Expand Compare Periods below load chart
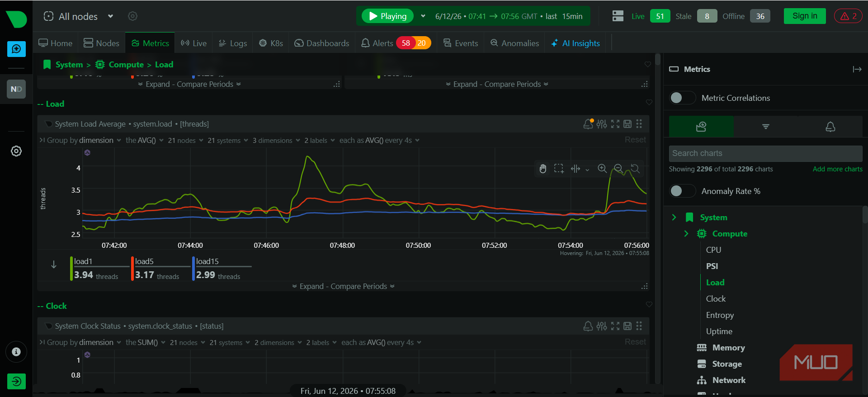Viewport: 868px width, 397px height. tap(343, 286)
